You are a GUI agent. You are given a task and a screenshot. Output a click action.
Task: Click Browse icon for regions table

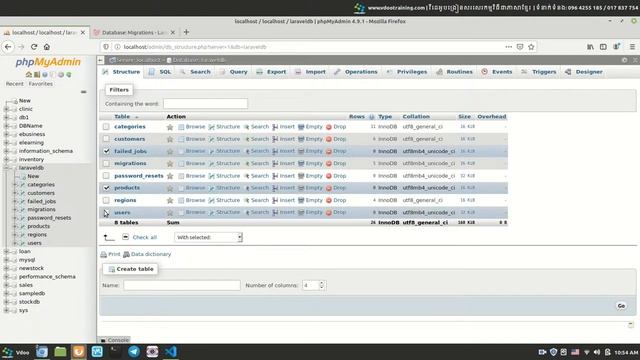(181, 200)
